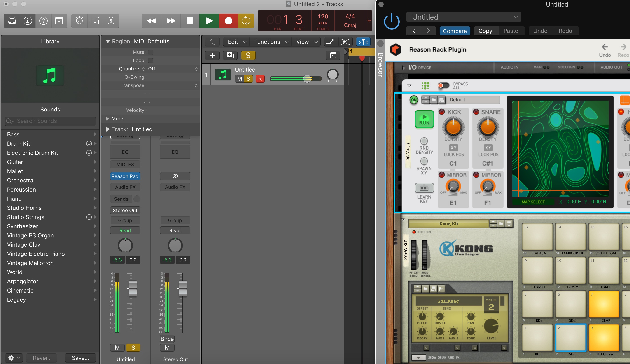This screenshot has height=364, width=630.
Task: Collapse the Region: MIDI Defaults section
Action: tap(108, 41)
